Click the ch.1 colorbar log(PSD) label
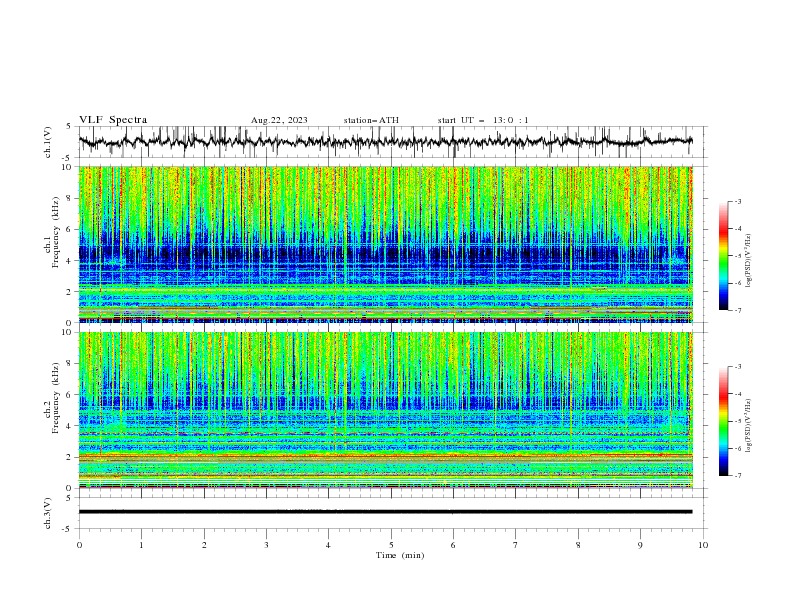 [x=748, y=261]
